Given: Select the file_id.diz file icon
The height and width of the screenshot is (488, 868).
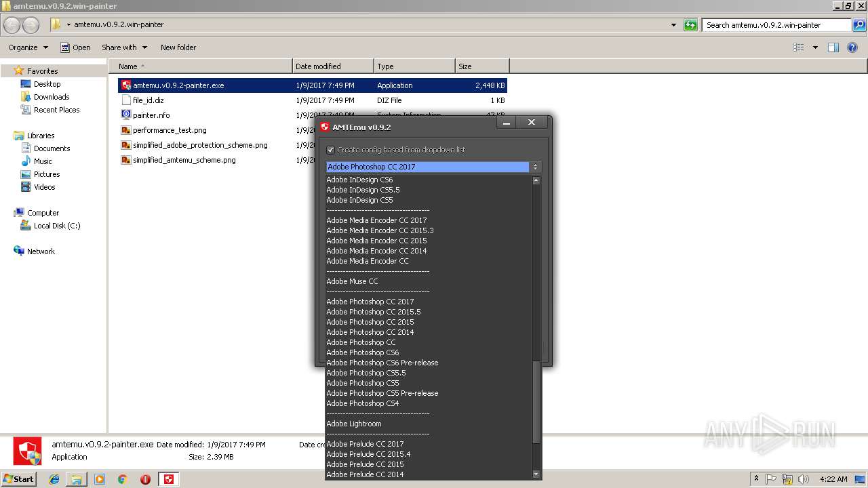Looking at the screenshot, I should point(126,100).
